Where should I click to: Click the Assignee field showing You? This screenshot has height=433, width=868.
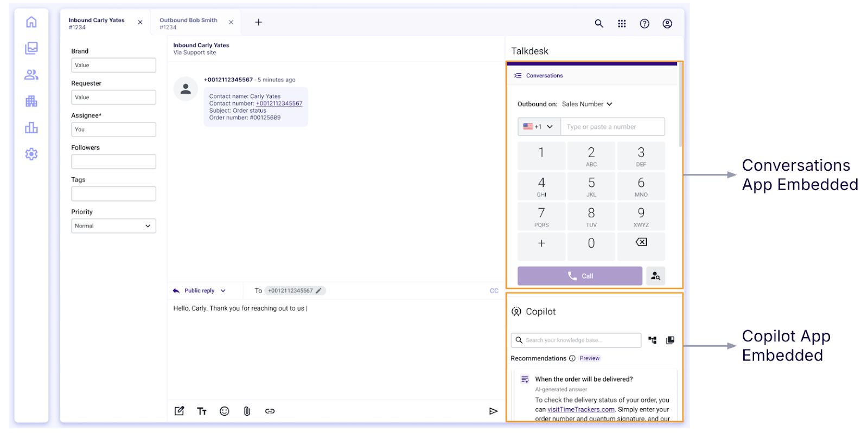113,130
